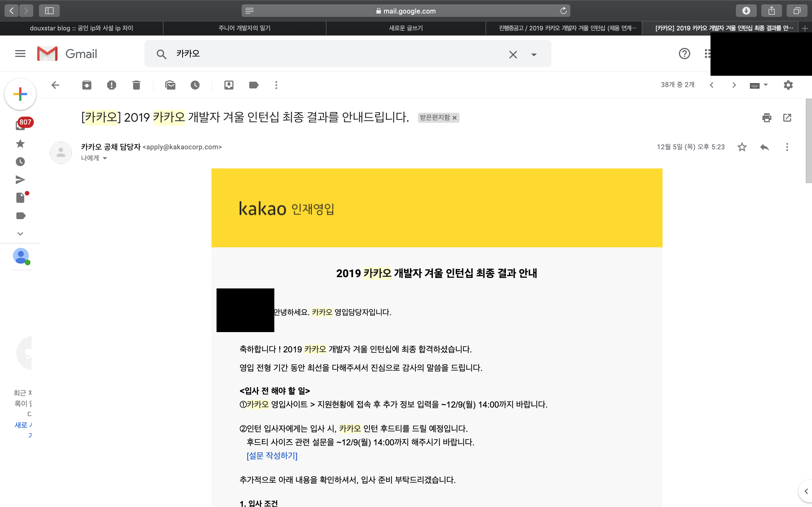This screenshot has width=812, height=507.
Task: Delete the email with the trash icon
Action: (136, 85)
